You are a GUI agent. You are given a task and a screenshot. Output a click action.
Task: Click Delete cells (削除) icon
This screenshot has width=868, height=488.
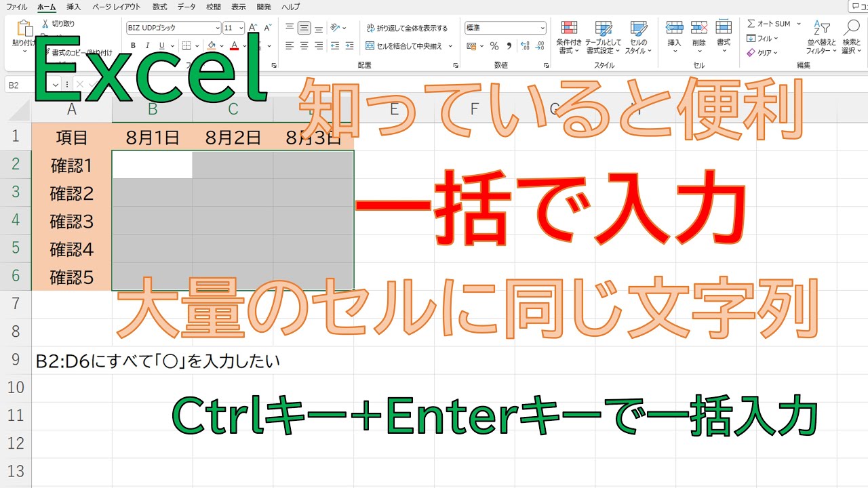[699, 28]
